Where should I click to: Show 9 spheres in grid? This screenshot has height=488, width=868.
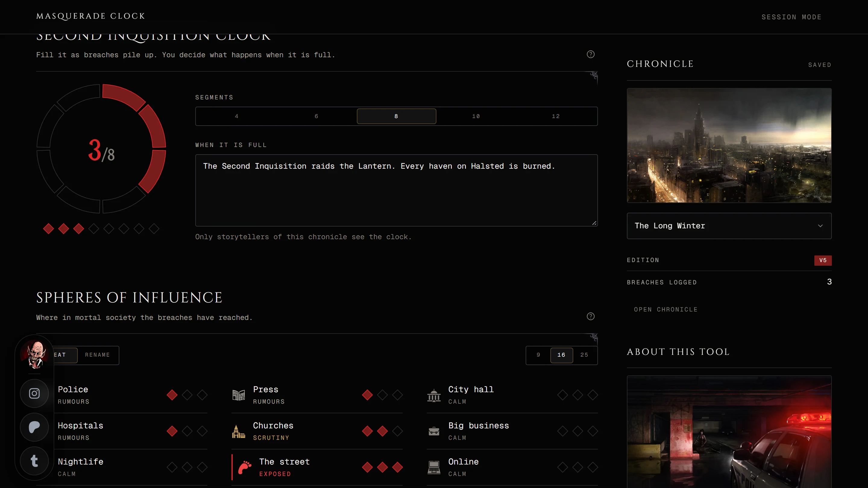pos(539,355)
